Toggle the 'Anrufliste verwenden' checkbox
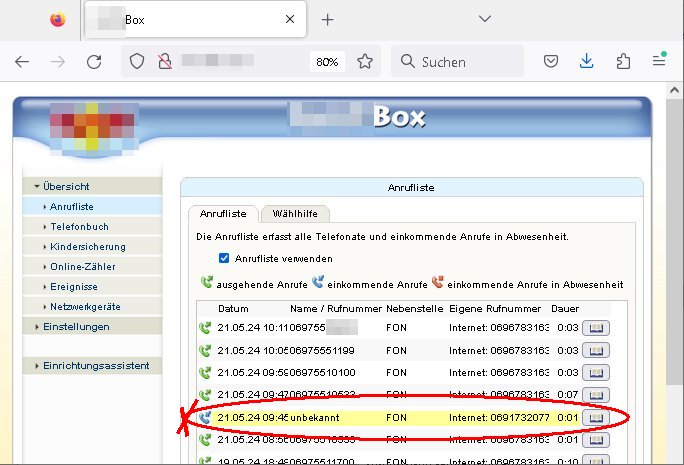This screenshot has height=465, width=684. 224,258
